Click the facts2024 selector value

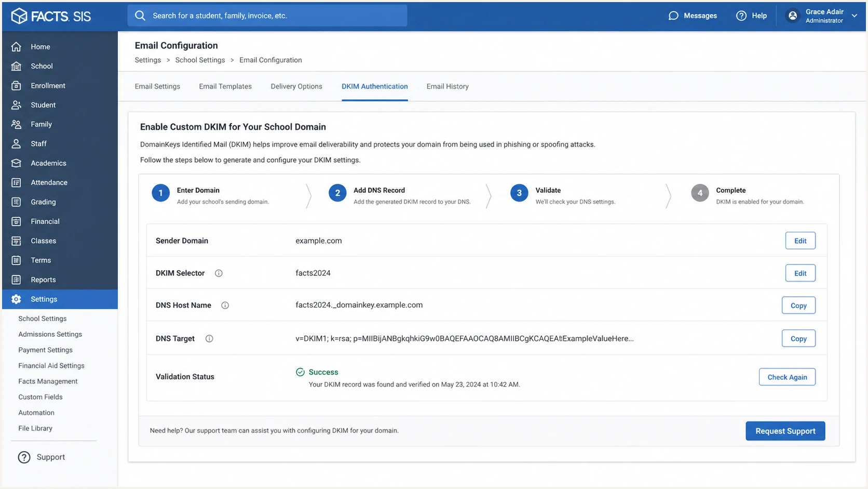[x=313, y=273]
